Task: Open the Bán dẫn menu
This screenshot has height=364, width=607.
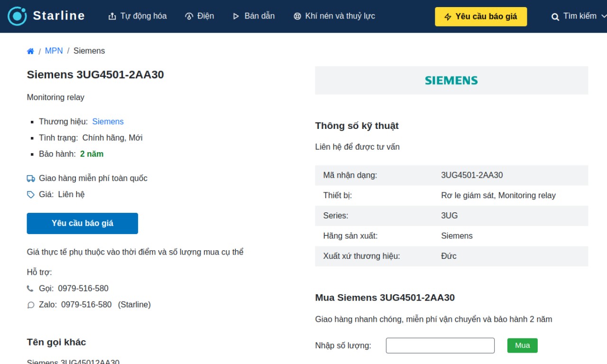Action: (254, 16)
